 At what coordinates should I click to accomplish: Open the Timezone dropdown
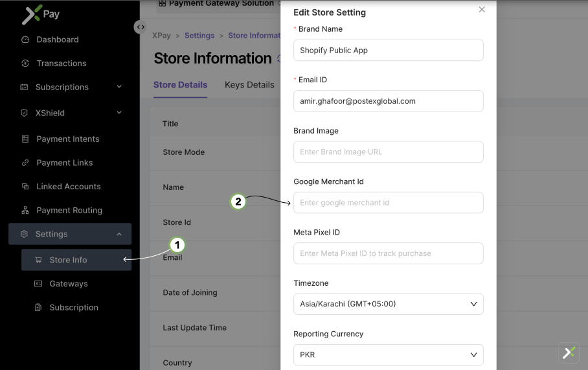[388, 304]
